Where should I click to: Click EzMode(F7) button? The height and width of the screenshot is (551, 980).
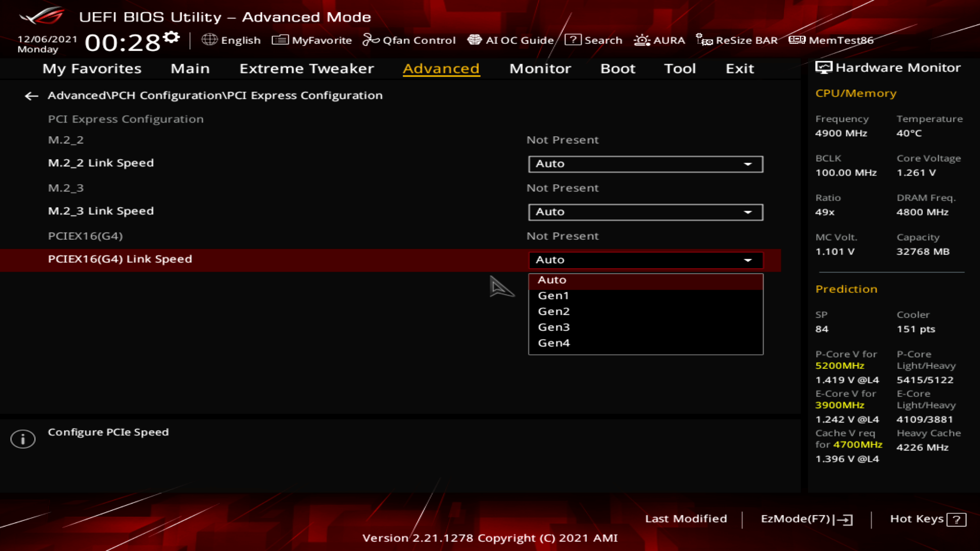pos(806,519)
